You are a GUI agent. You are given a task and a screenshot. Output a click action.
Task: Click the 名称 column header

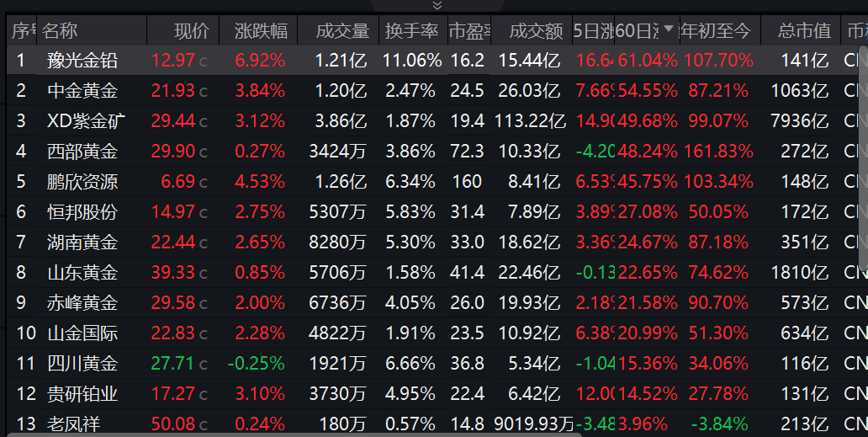[60, 31]
